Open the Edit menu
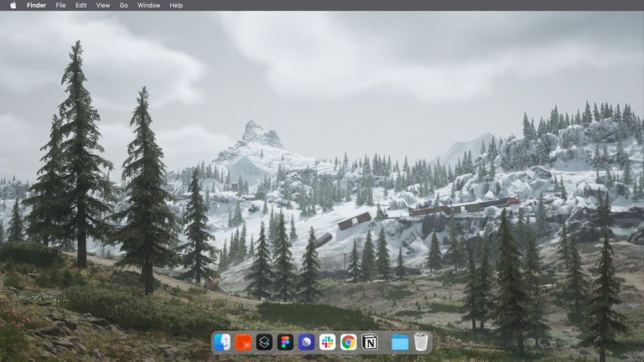The image size is (644, 362). coord(80,5)
